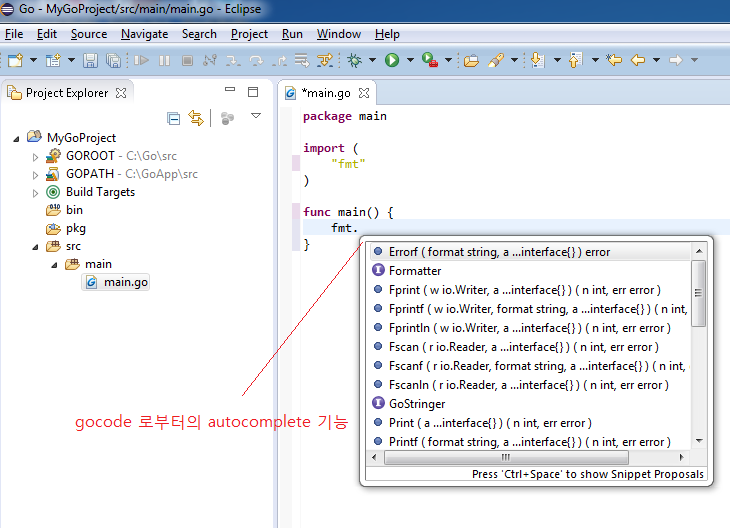Open the Run configurations dropdown arrow
730x528 pixels.
pos(410,60)
